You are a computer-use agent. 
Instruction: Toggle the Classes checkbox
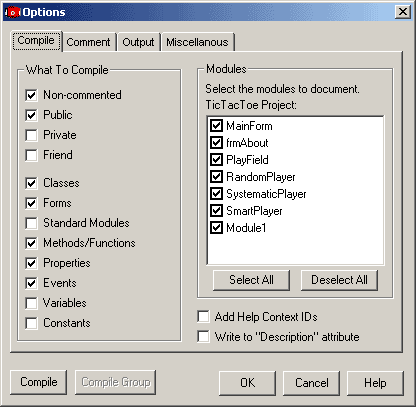tap(31, 183)
